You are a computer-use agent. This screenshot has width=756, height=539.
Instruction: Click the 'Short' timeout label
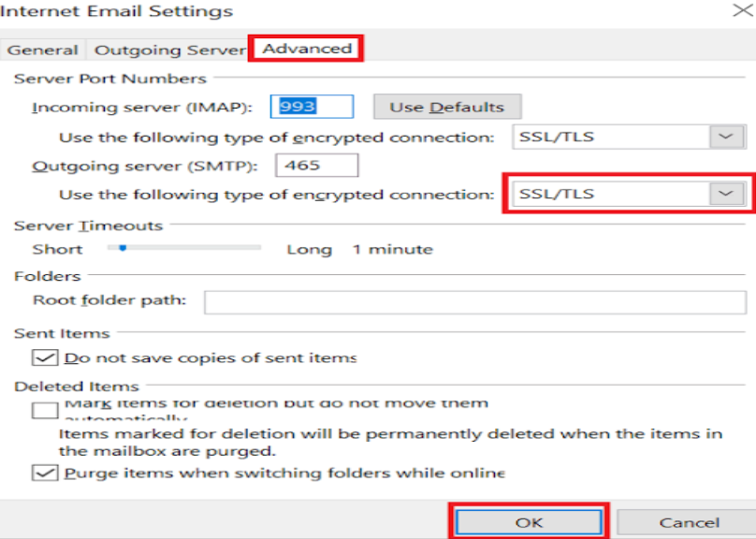(x=57, y=249)
